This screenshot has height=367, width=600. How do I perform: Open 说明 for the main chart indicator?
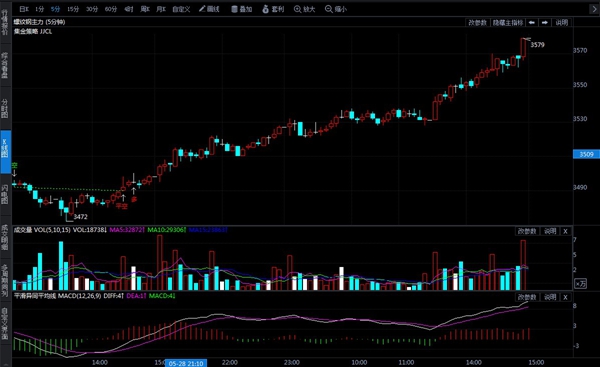562,23
